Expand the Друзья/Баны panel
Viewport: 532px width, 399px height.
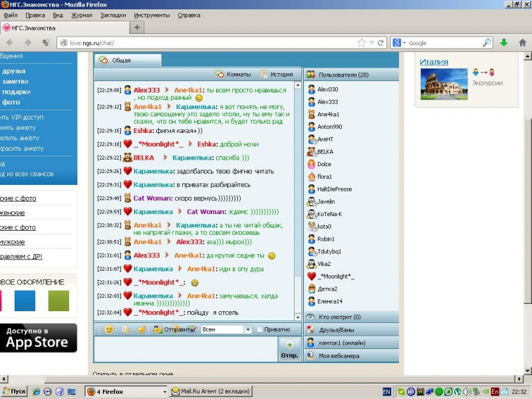[x=350, y=330]
